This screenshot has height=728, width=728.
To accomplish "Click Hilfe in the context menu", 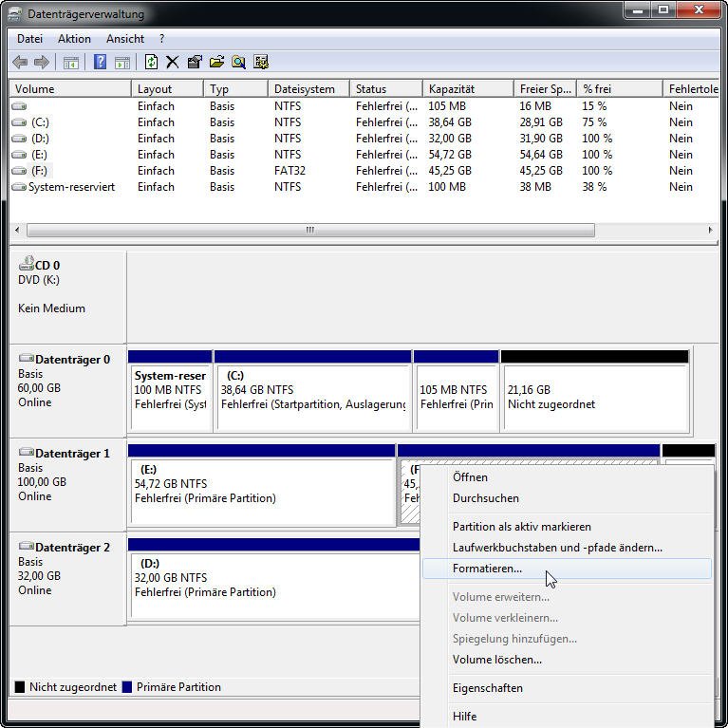I will click(x=567, y=716).
